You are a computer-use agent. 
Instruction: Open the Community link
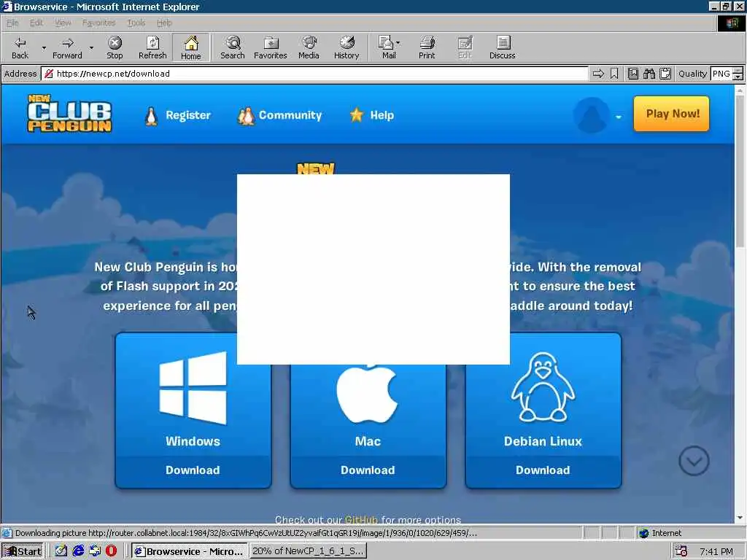pos(279,115)
